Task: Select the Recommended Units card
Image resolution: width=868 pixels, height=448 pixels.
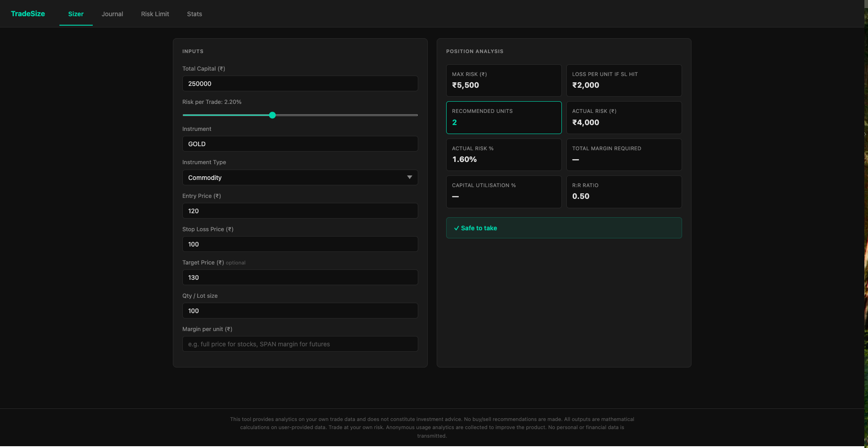Action: pos(503,117)
